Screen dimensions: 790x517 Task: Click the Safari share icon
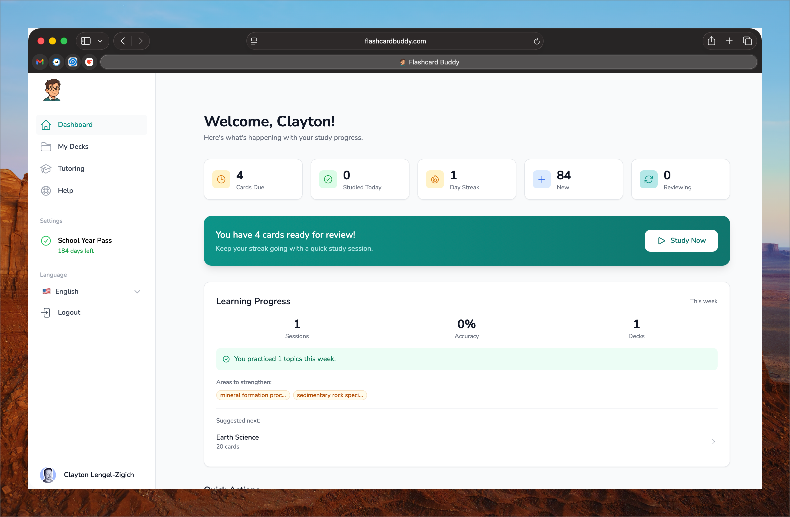(711, 41)
